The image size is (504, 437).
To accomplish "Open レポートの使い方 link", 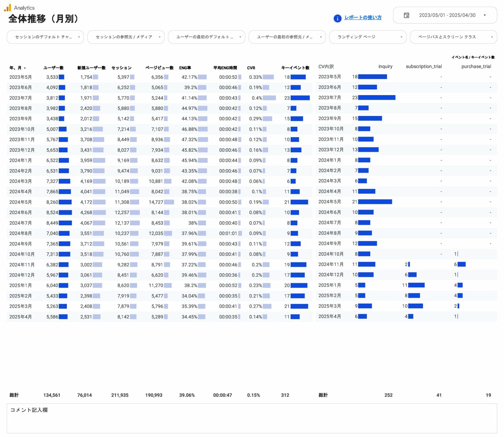I will pos(363,18).
